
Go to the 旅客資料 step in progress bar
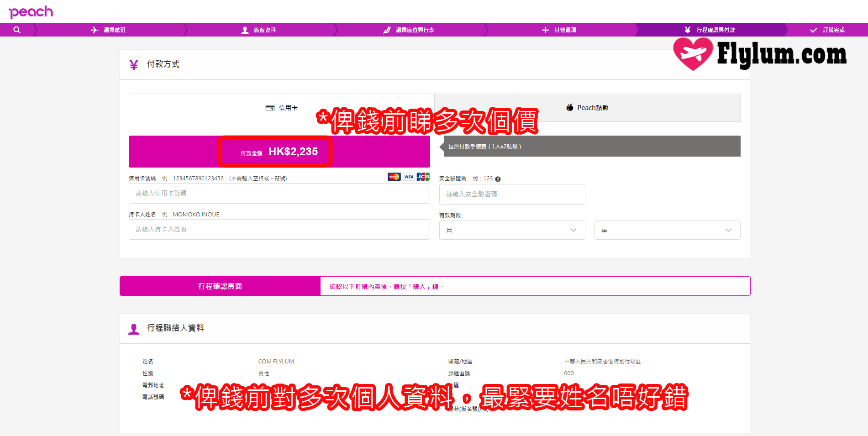tap(259, 30)
